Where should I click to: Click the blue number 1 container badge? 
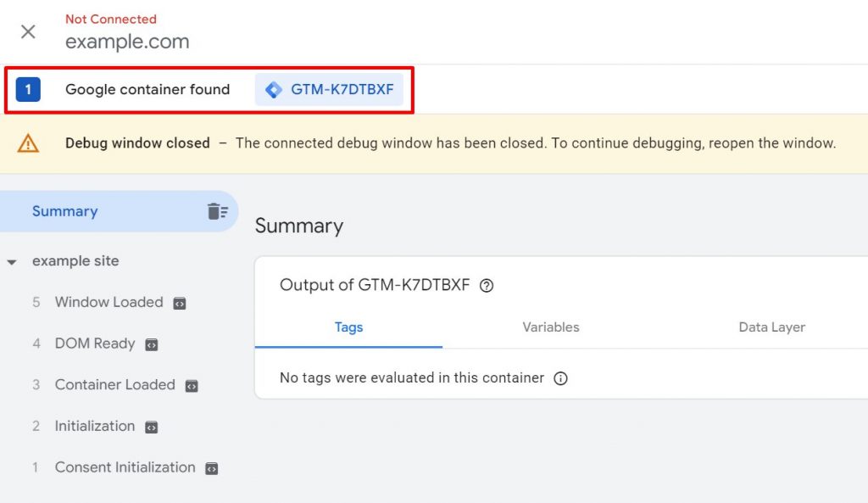pyautogui.click(x=28, y=89)
